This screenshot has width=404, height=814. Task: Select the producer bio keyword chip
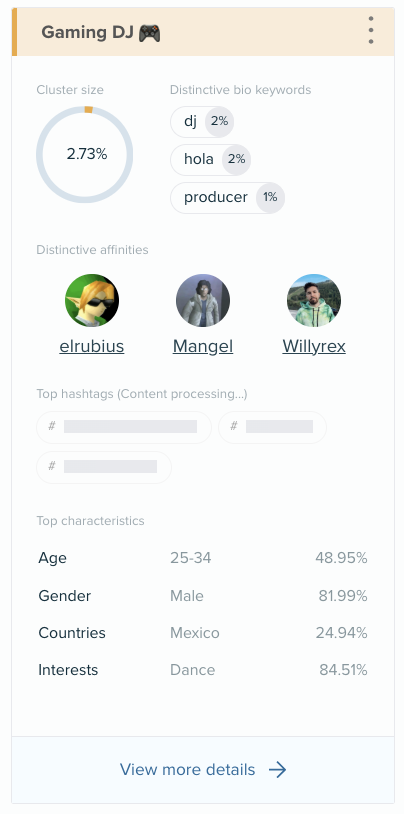(x=228, y=197)
